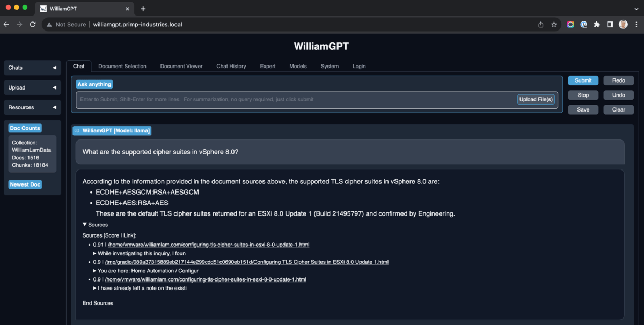The image size is (644, 325).
Task: Expand the Resources sidebar section
Action: click(x=32, y=107)
